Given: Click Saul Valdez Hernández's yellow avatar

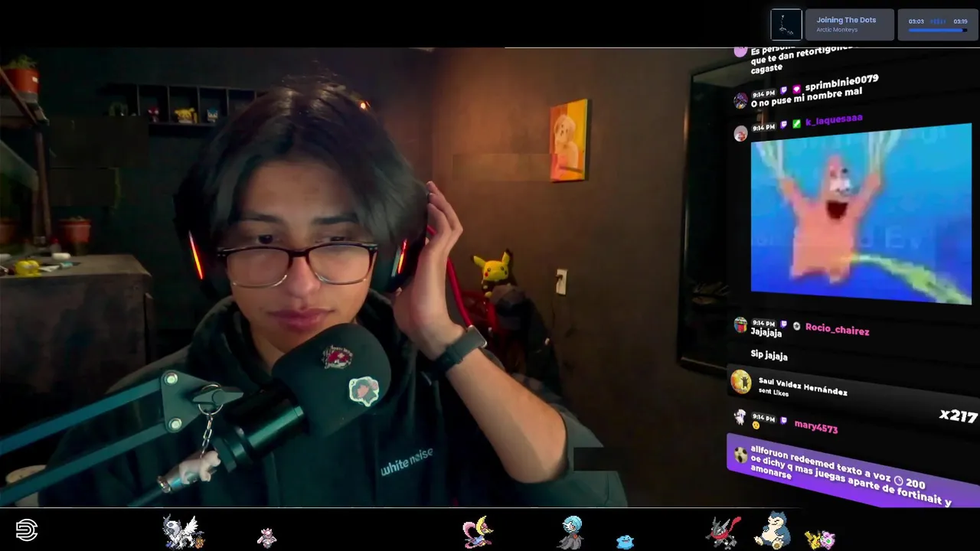Looking at the screenshot, I should pos(741,381).
